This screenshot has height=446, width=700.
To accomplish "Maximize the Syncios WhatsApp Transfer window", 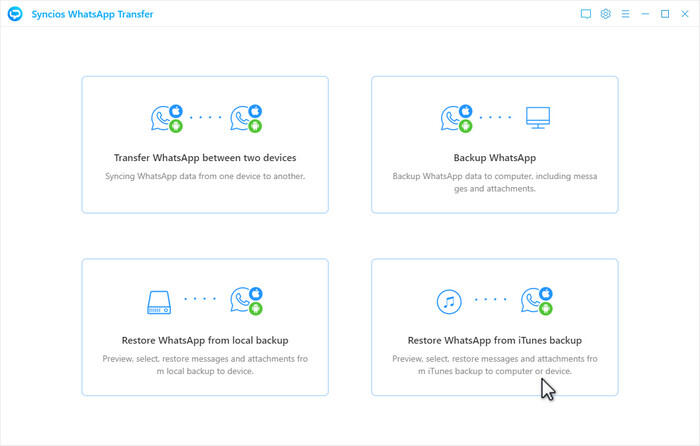I will point(665,14).
